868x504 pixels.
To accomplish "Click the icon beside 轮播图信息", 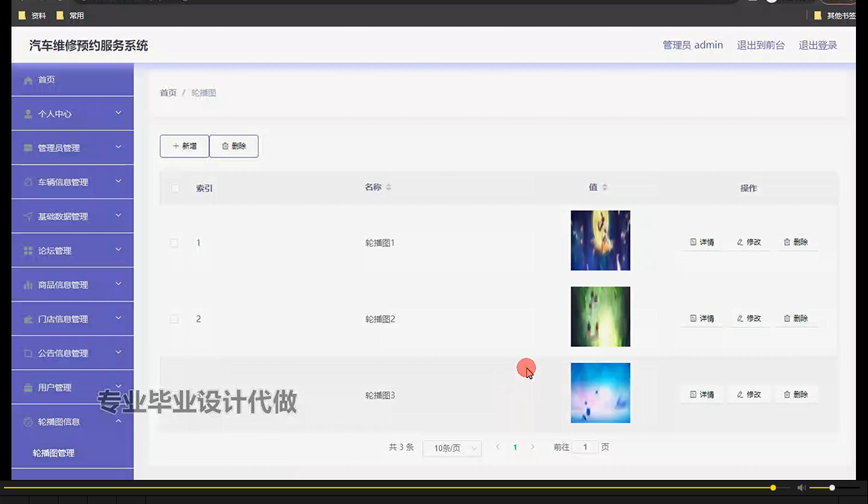I will point(27,422).
